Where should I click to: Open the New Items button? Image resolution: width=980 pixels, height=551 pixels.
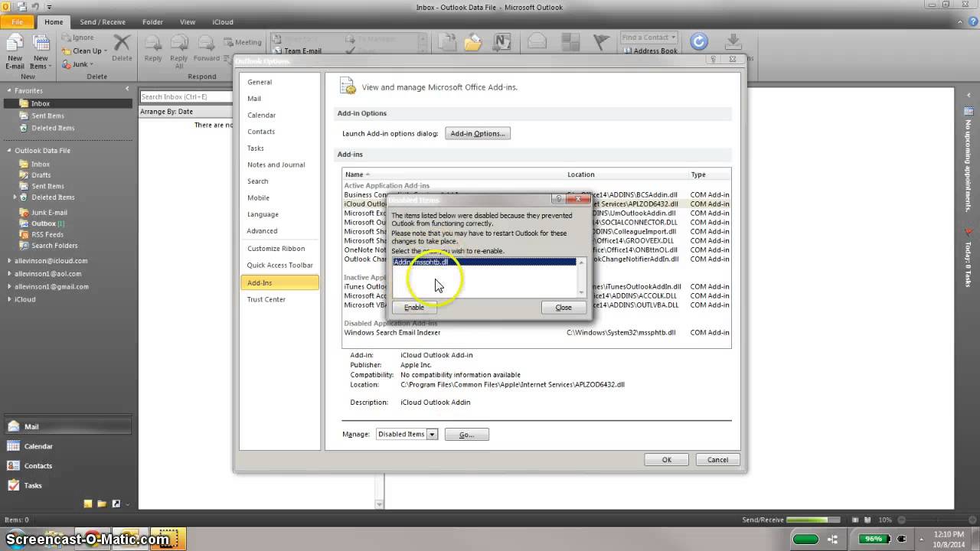coord(40,52)
